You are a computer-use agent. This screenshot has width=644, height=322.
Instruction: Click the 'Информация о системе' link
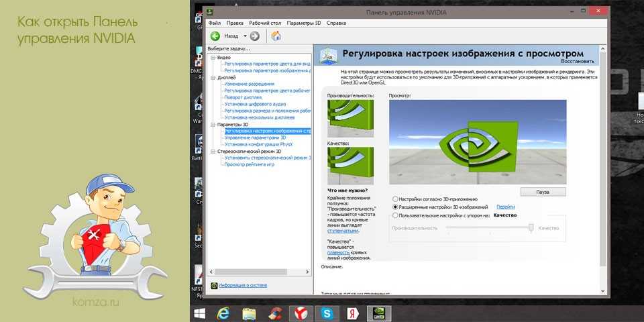coord(242,285)
